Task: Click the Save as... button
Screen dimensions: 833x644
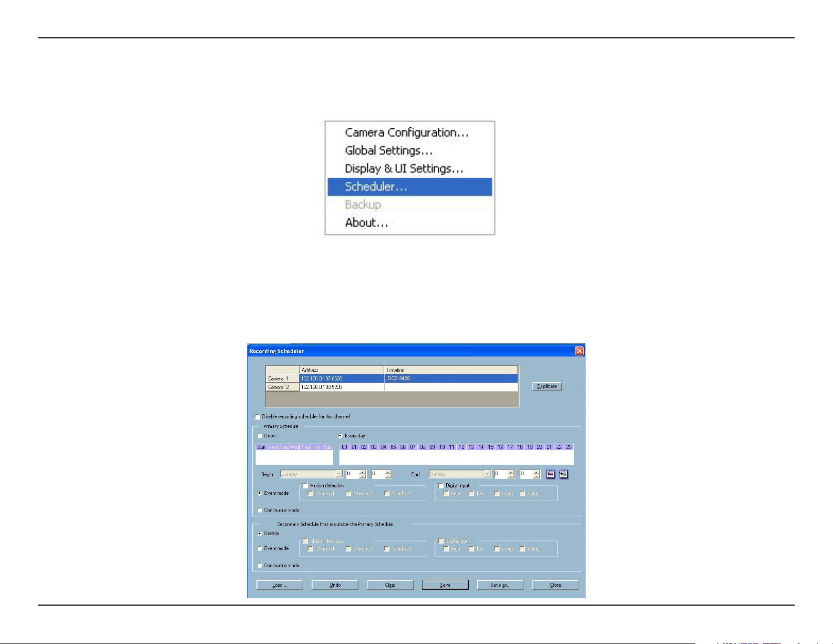Action: [x=500, y=585]
